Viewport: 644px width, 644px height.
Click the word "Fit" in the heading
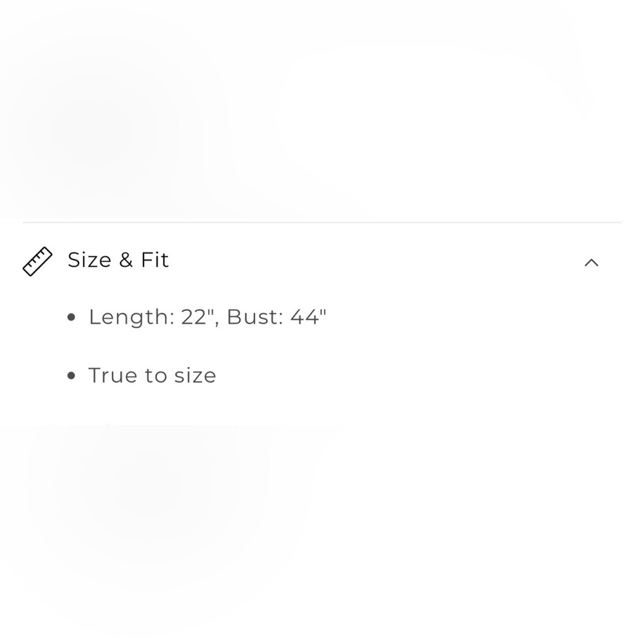pos(155,260)
